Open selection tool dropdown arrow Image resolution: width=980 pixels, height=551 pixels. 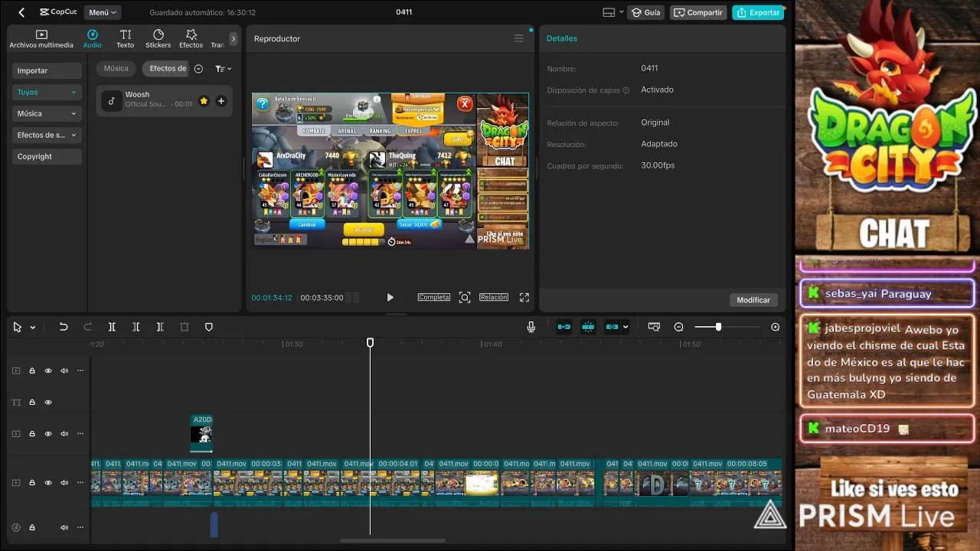[x=33, y=328]
